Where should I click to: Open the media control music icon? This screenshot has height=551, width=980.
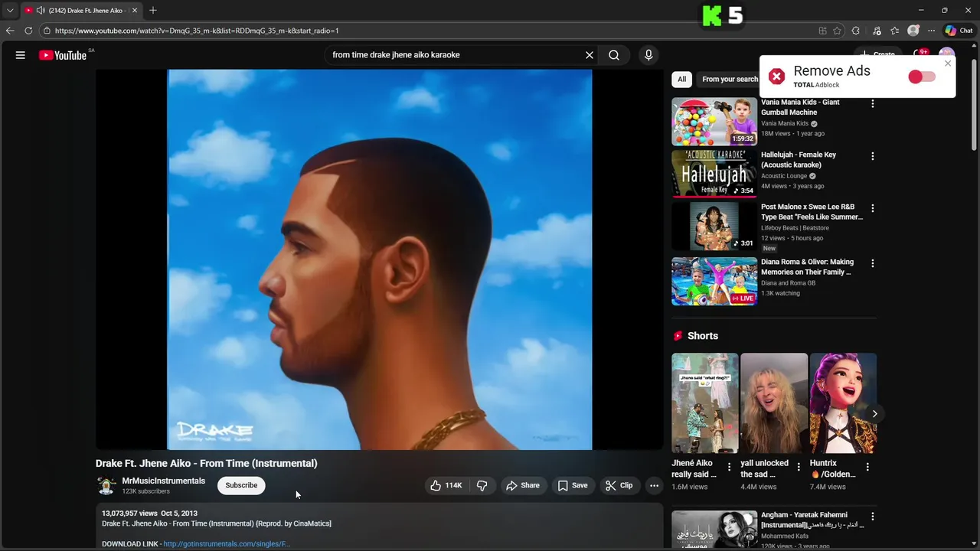pyautogui.click(x=877, y=31)
